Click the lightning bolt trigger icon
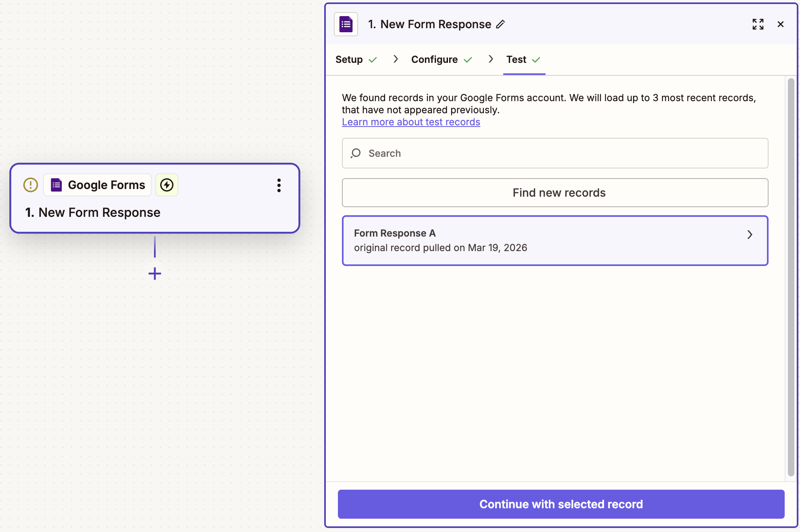 pyautogui.click(x=167, y=185)
